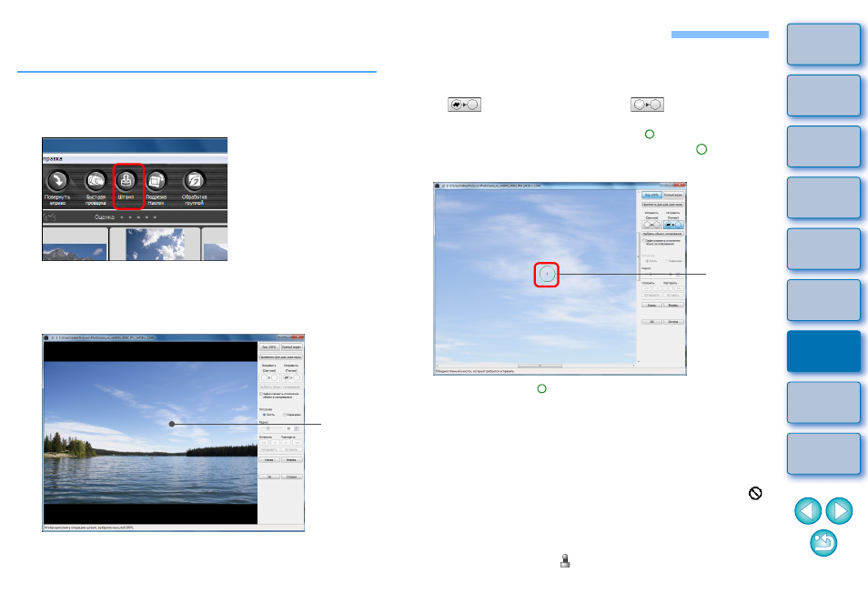The image size is (868, 613).
Task: Click the return-to-previous-view round icon
Action: tap(823, 543)
